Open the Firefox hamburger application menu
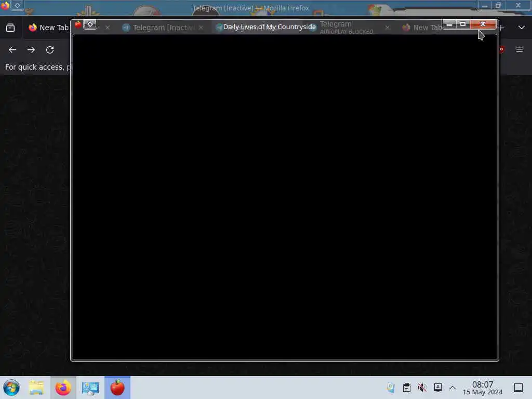Image resolution: width=532 pixels, height=399 pixels. click(x=520, y=49)
